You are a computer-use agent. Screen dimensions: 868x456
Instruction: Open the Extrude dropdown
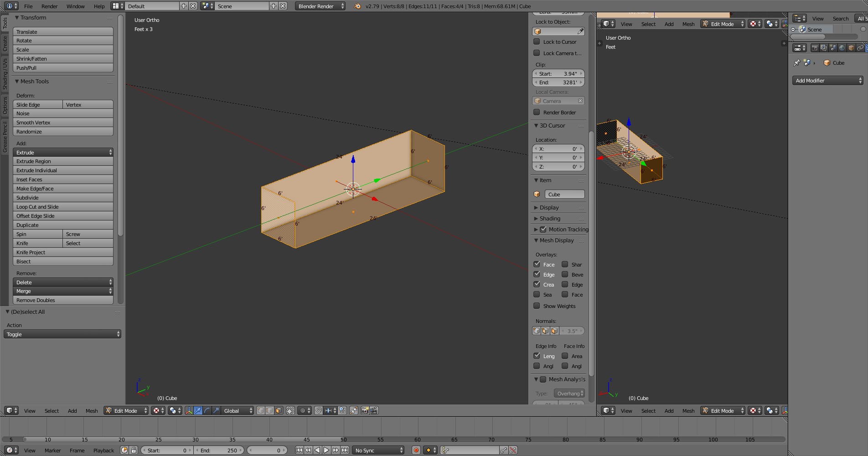click(63, 152)
